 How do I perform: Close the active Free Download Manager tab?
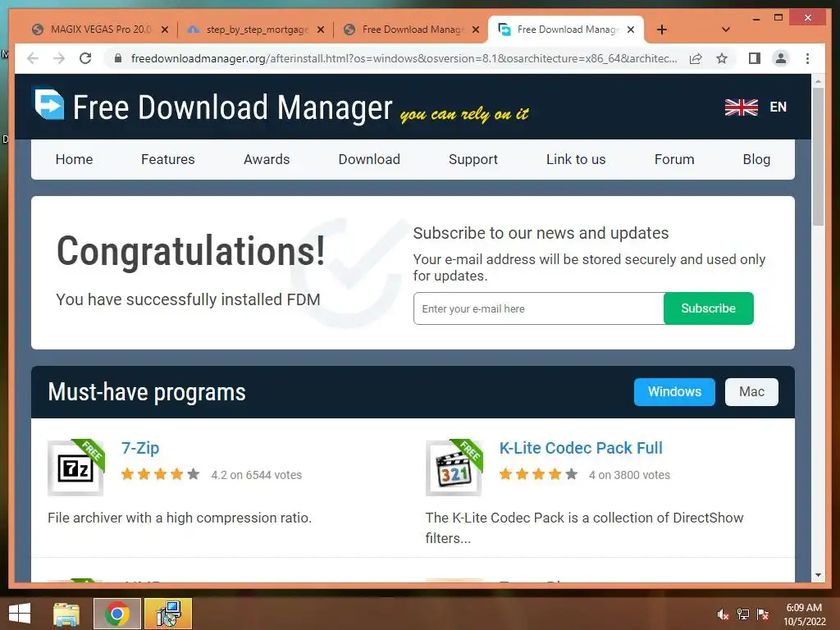point(631,30)
